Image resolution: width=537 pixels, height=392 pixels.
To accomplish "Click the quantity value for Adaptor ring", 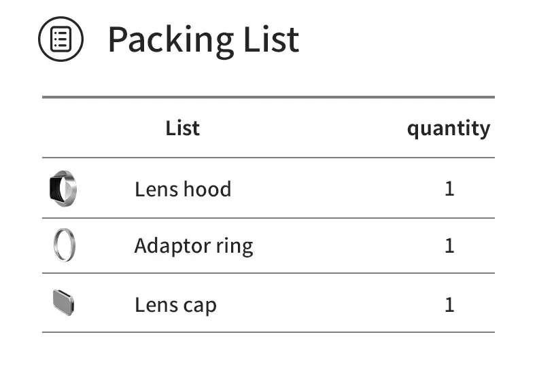I will click(x=449, y=245).
